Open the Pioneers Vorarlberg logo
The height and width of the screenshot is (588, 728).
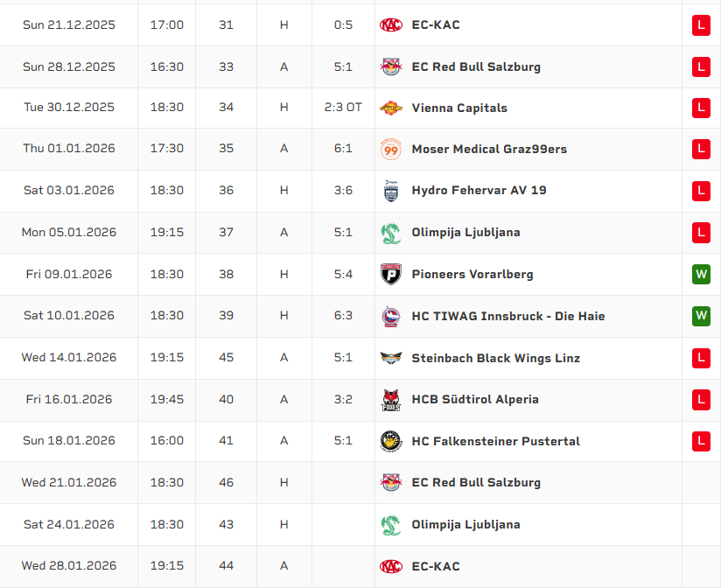390,275
